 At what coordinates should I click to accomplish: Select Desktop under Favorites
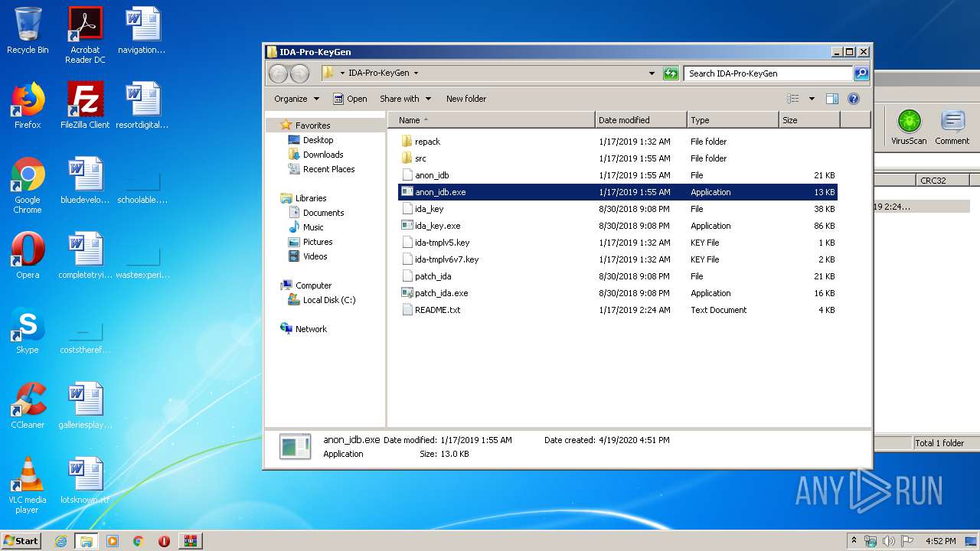318,140
